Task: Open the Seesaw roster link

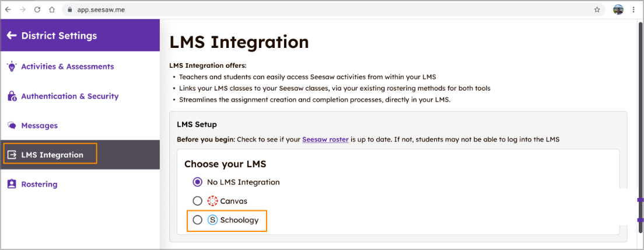Action: tap(325, 140)
